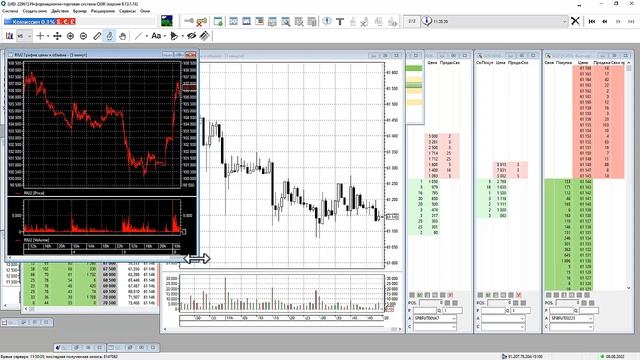Select the trend line drawing tool
640x360 pixels.
click(x=138, y=36)
